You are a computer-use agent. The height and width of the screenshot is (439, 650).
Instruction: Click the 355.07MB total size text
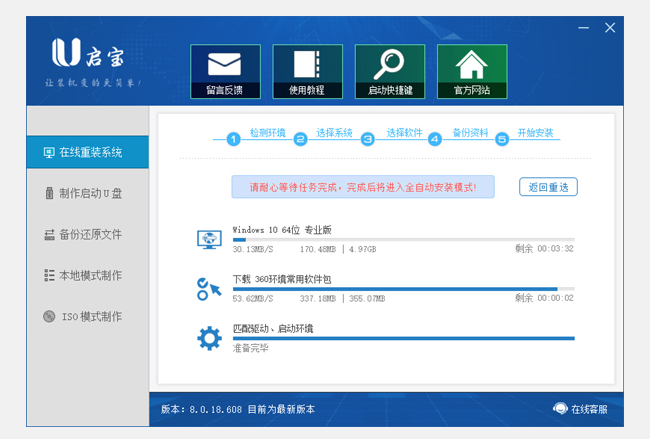tap(367, 298)
